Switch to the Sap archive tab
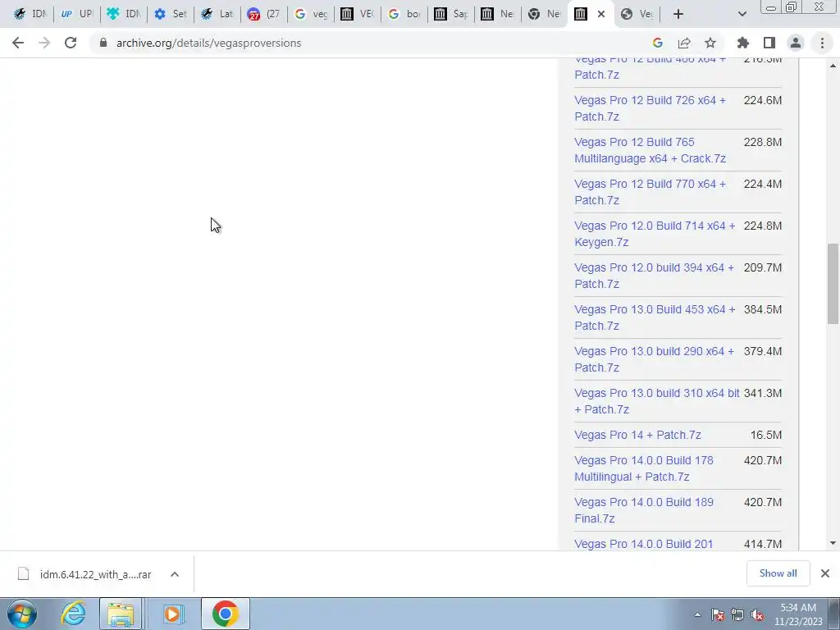 (450, 14)
